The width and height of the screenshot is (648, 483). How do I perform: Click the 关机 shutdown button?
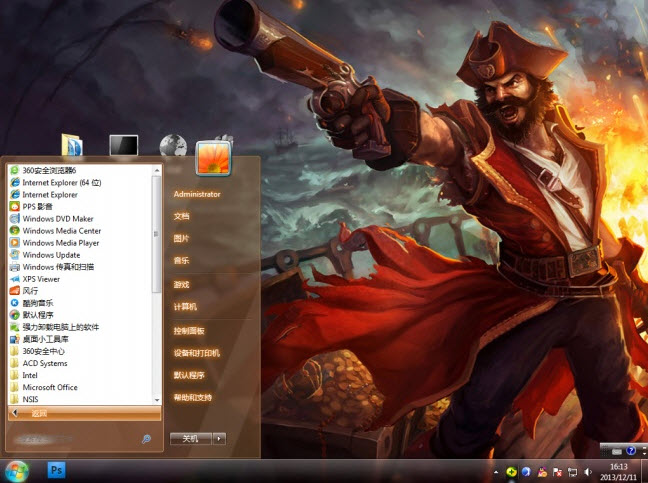coord(190,438)
